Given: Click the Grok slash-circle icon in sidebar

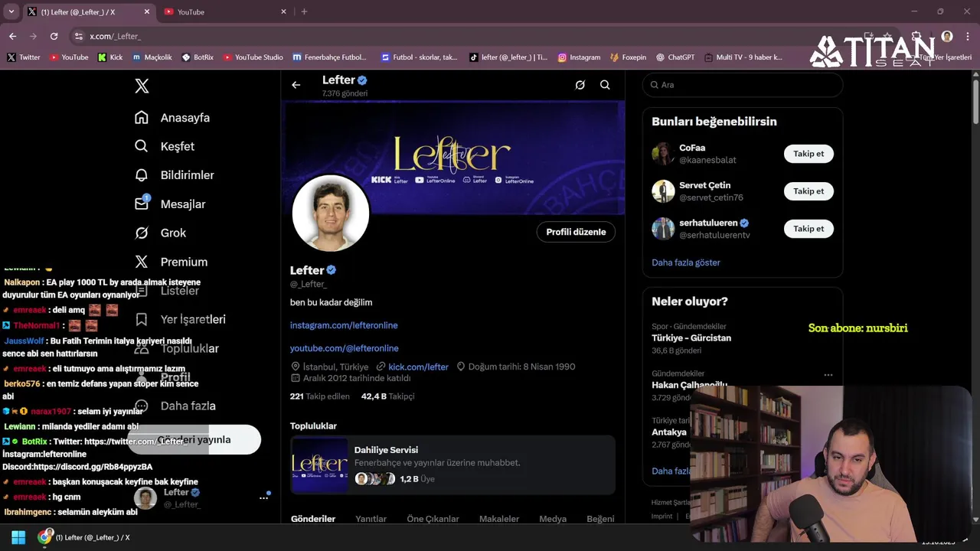Looking at the screenshot, I should [142, 233].
